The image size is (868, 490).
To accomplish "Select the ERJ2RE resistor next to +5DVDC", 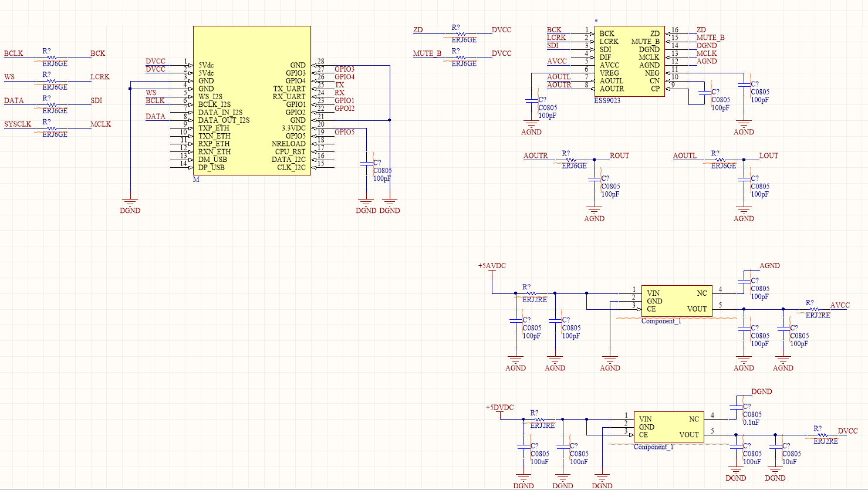I will point(539,419).
